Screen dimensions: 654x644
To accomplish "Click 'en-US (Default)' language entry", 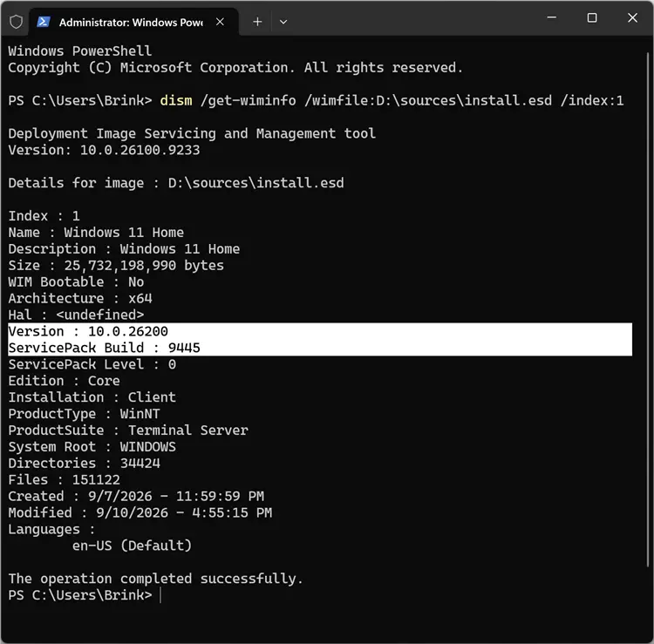I will click(x=132, y=546).
